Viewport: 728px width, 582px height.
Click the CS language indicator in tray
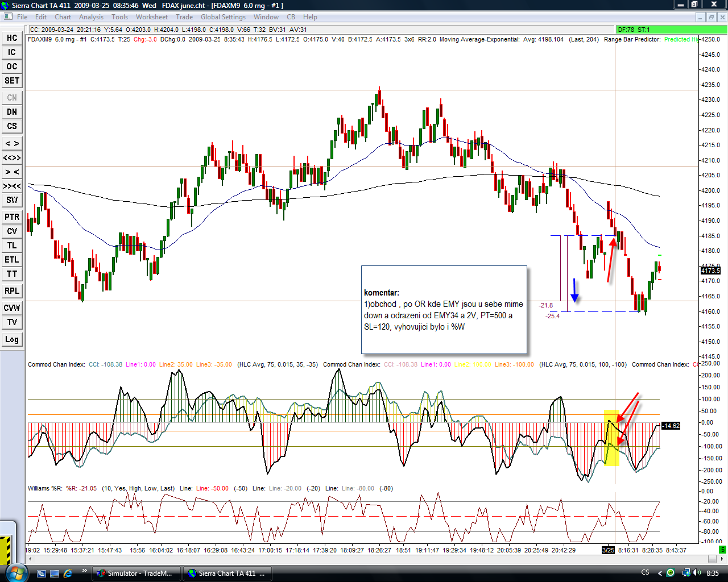tap(646, 573)
